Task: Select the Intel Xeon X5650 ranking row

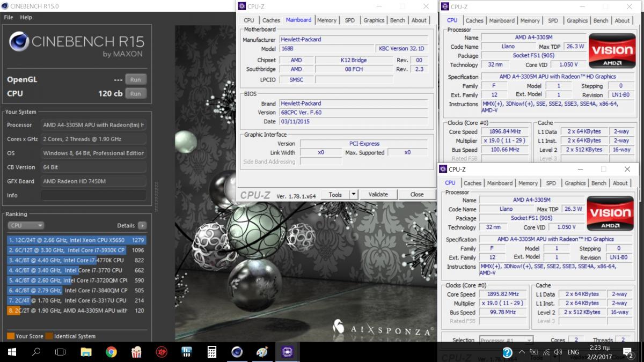Action: coord(76,240)
